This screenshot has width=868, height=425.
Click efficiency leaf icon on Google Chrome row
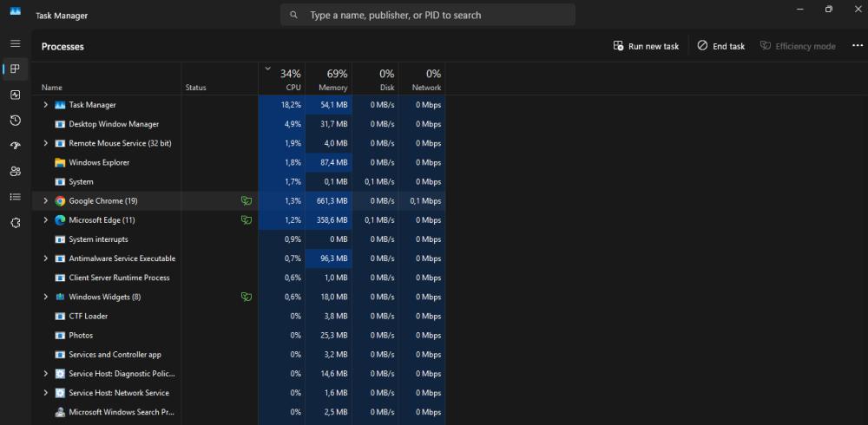tap(247, 201)
